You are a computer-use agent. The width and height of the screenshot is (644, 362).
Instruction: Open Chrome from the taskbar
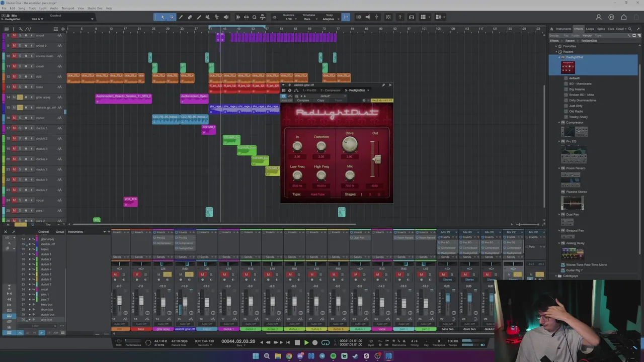click(x=289, y=356)
